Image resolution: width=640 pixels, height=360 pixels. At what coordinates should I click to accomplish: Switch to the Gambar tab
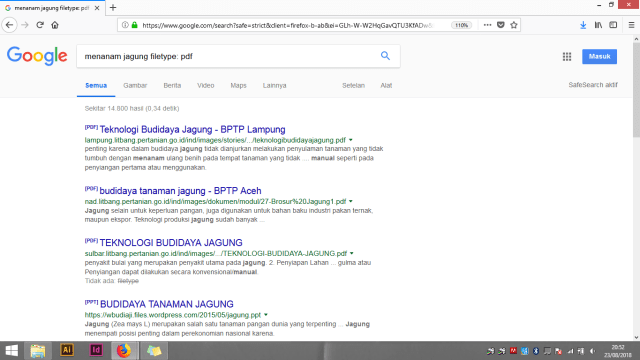135,85
